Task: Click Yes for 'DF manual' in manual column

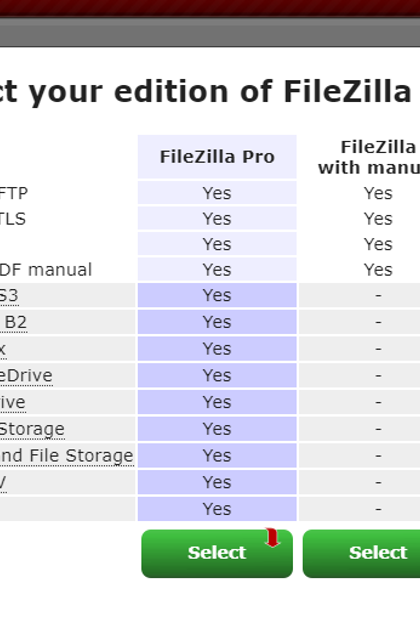Action: (x=378, y=270)
